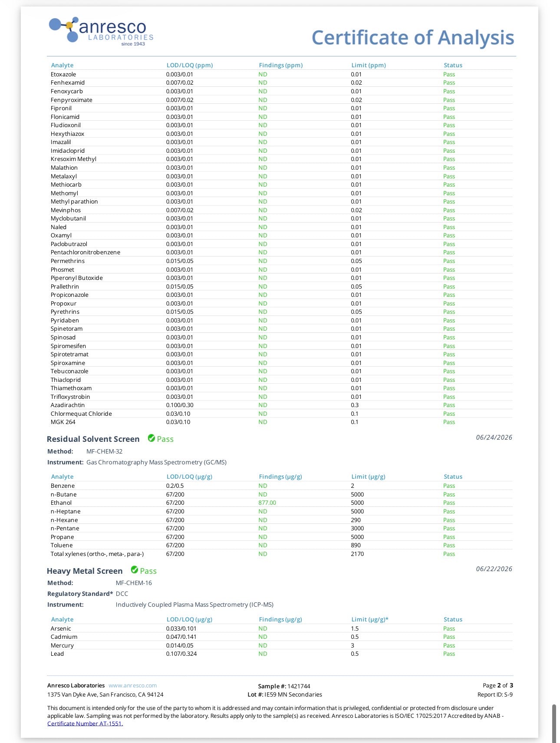Open the Certificate Number AT-1551 link
Viewport: 560px width, 743px height.
coord(85,723)
